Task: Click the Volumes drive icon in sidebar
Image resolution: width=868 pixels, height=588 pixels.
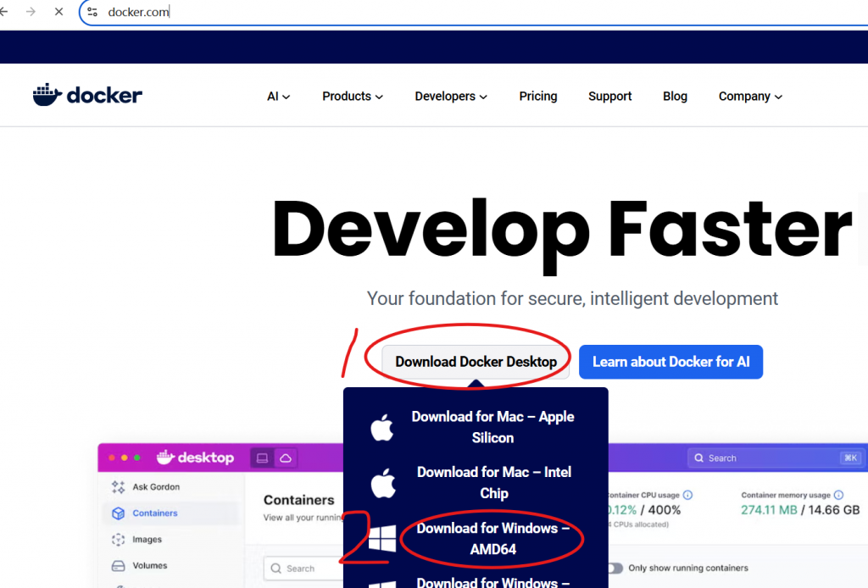Action: pos(118,566)
